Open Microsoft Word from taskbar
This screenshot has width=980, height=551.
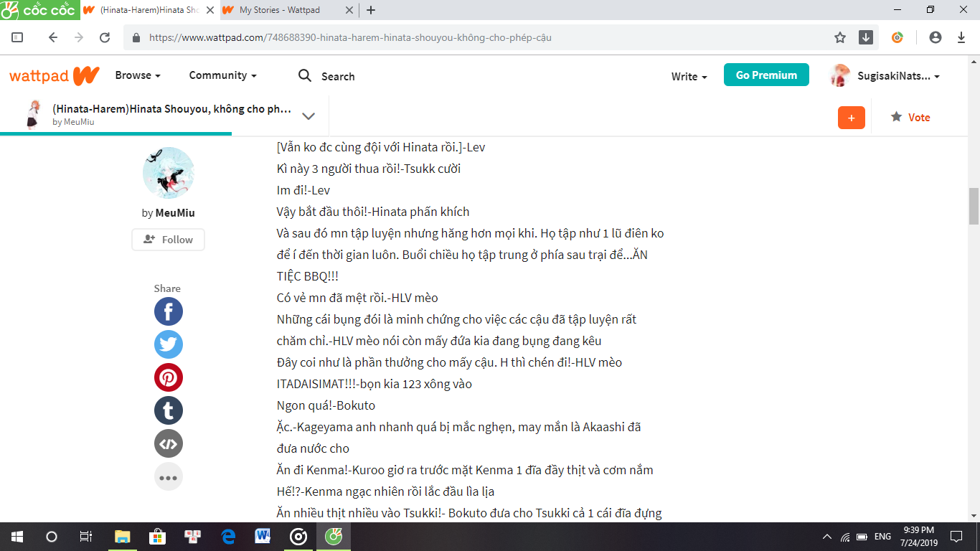click(263, 537)
